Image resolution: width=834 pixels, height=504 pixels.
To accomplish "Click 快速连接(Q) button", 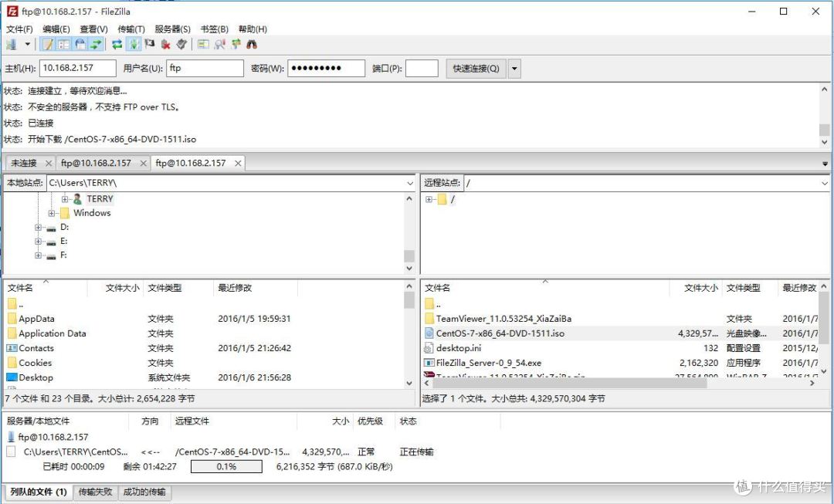I will [x=476, y=68].
